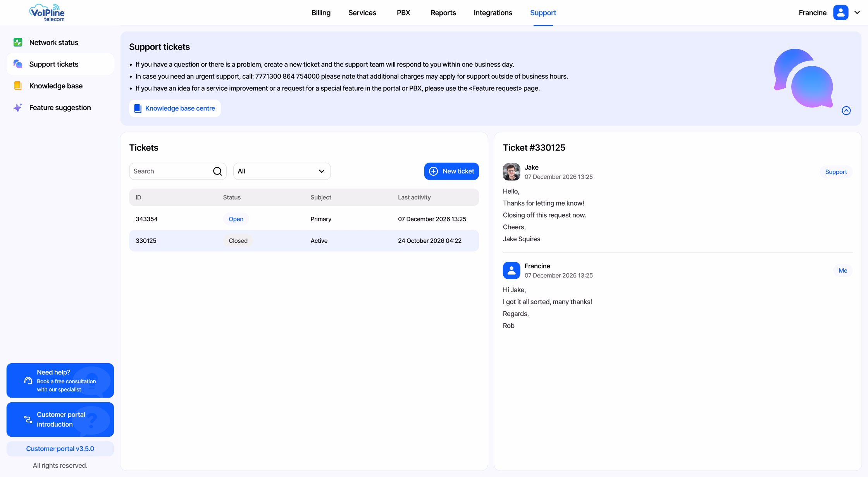868x477 pixels.
Task: Click Francine's blue user avatar in header
Action: click(x=841, y=12)
